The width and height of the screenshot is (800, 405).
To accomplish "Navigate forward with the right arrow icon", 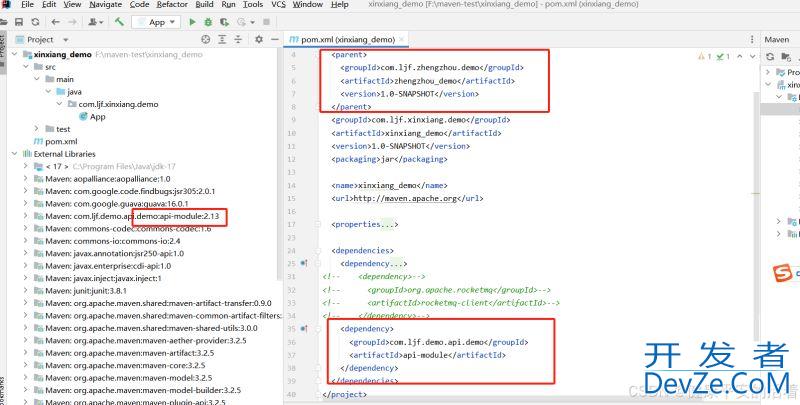I will coord(72,22).
